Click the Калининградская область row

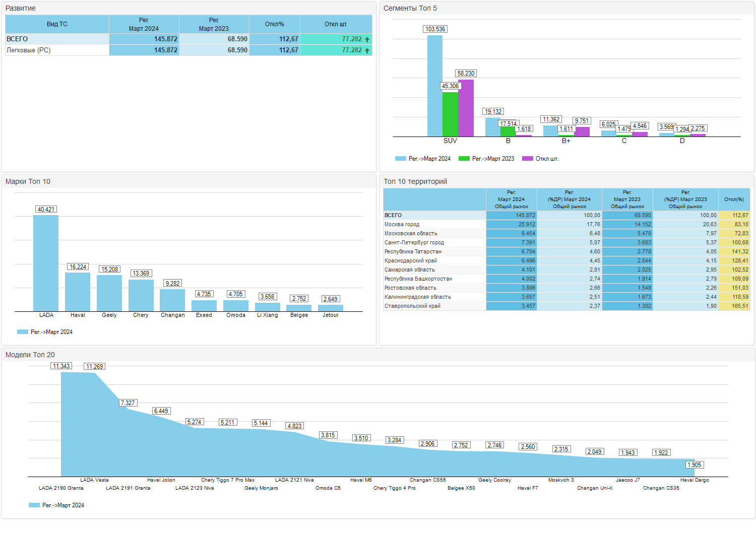point(566,297)
